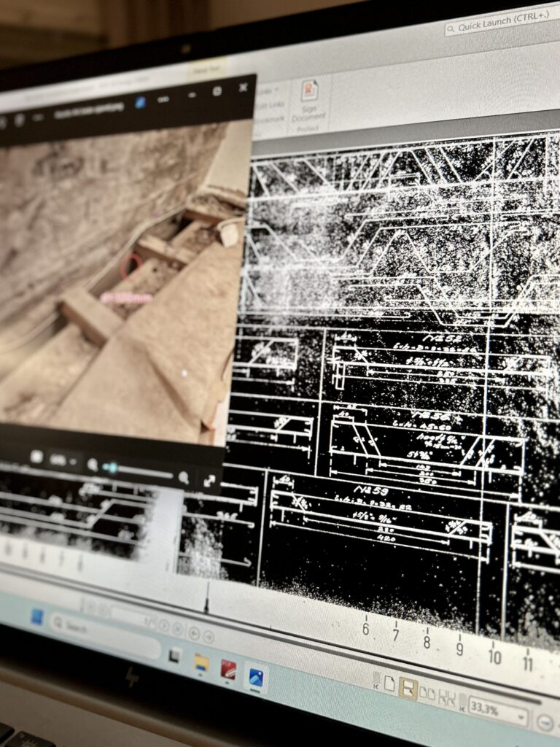Screen dimensions: 560x747
Task: Adjust the Photos zoom slider handle
Action: tap(112, 467)
